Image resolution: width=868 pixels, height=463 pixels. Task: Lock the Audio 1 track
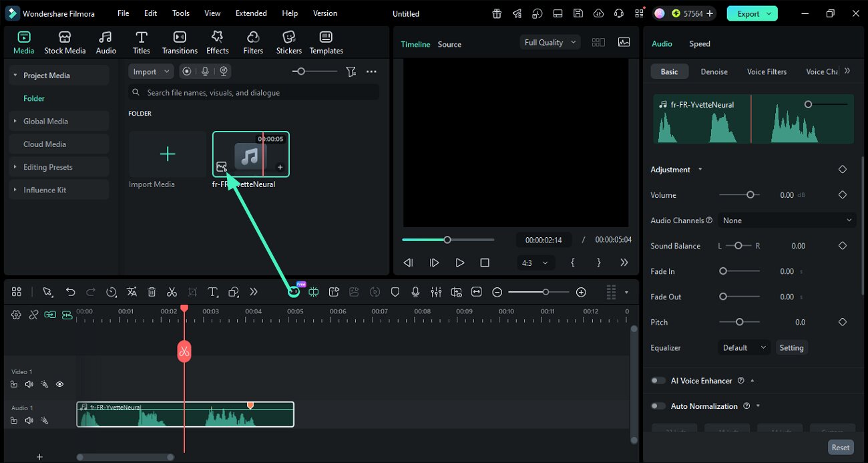(14, 420)
